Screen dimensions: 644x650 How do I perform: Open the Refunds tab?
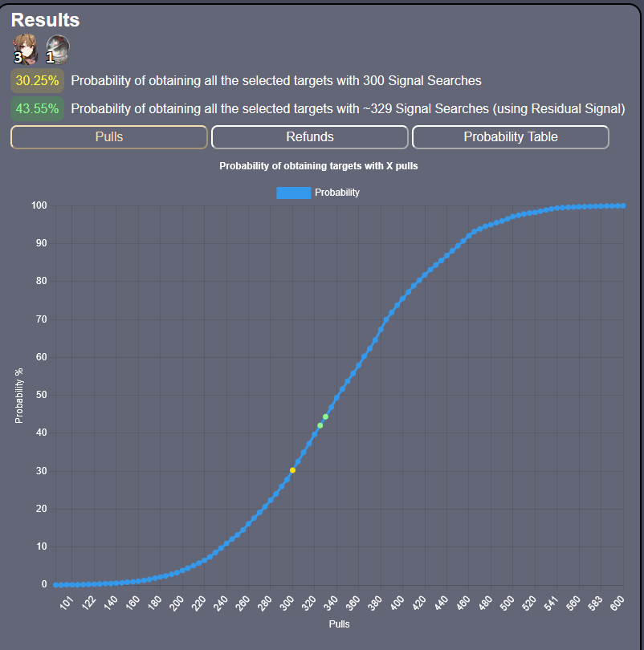310,136
